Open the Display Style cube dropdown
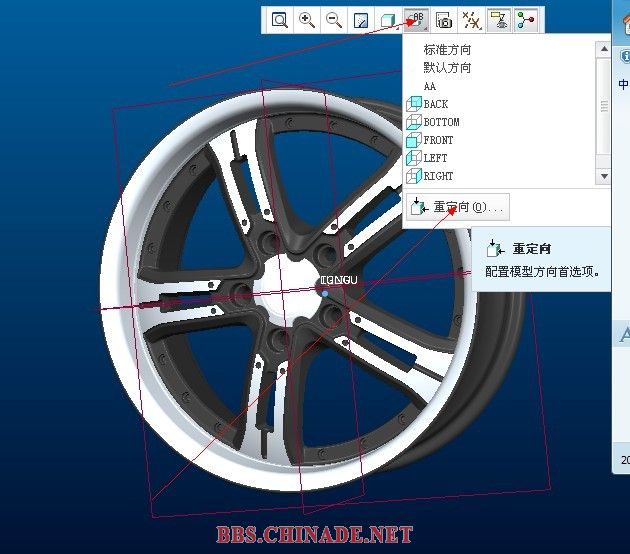This screenshot has height=554, width=630. [x=388, y=20]
